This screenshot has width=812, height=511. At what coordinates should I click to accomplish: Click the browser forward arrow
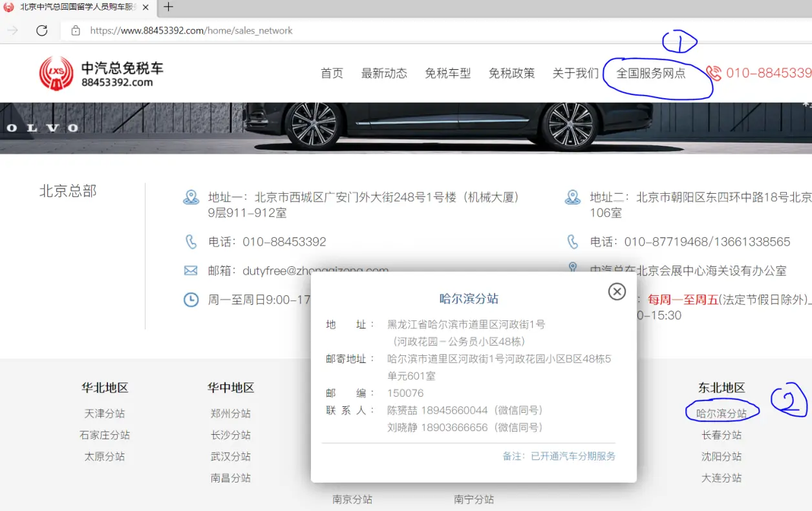[x=13, y=30]
